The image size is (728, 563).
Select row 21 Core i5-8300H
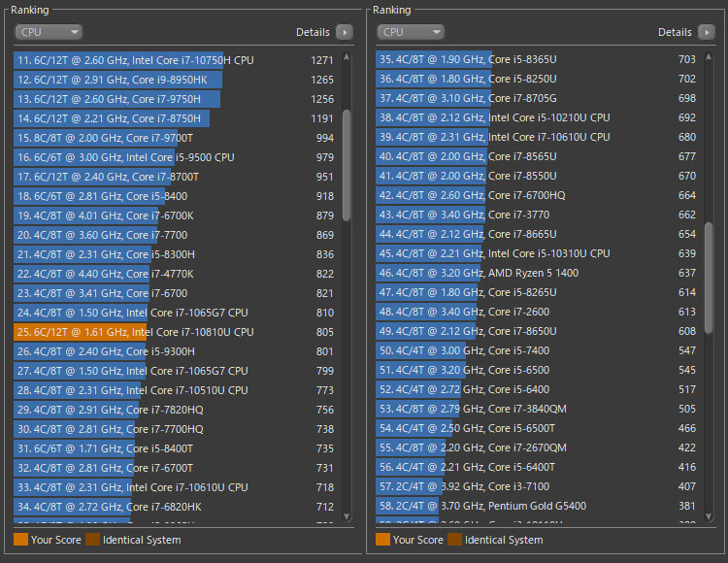coord(175,254)
